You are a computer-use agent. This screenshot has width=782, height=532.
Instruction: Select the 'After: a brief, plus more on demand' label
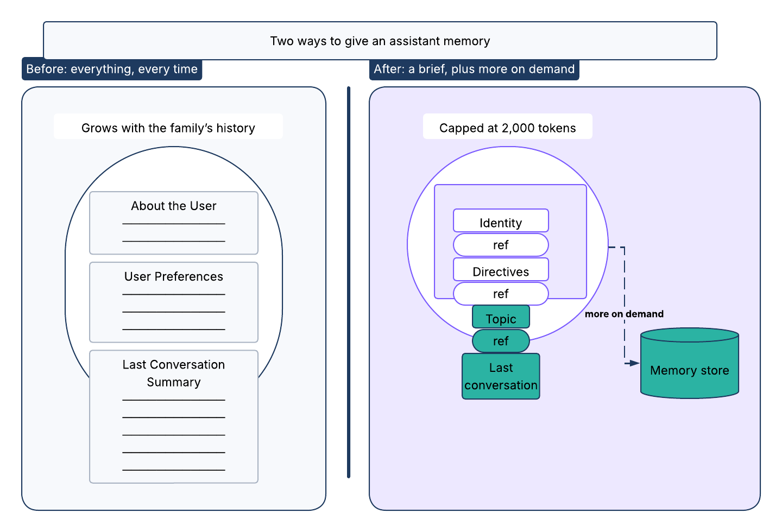pos(474,69)
